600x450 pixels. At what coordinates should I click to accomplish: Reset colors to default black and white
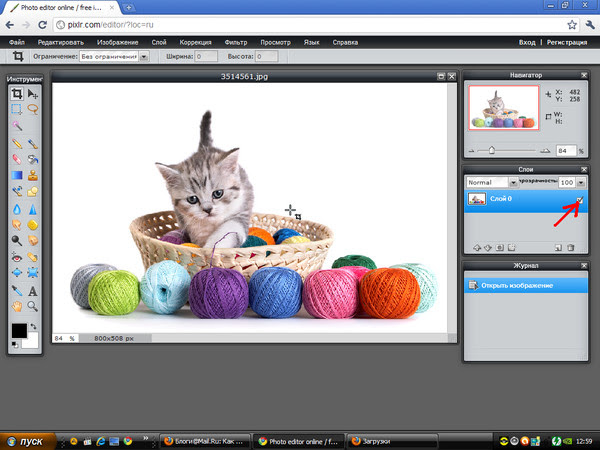pyautogui.click(x=15, y=344)
